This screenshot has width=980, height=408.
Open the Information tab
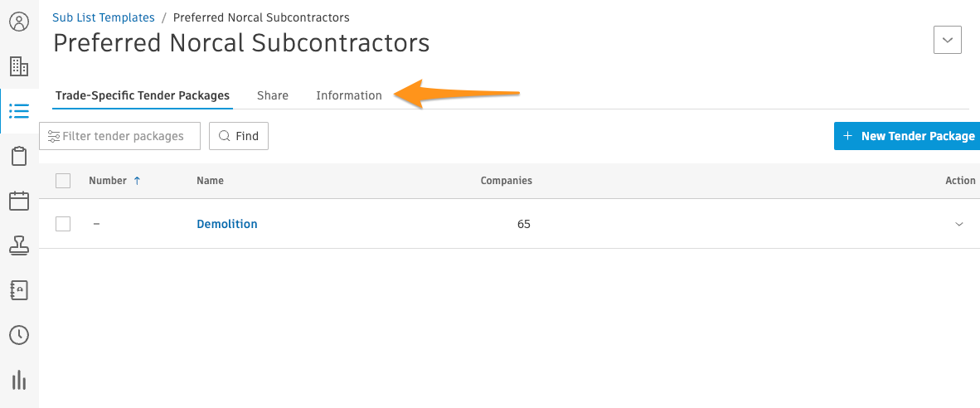coord(349,95)
